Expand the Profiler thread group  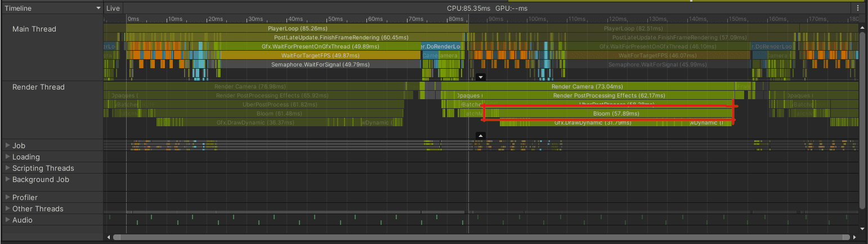pyautogui.click(x=7, y=197)
